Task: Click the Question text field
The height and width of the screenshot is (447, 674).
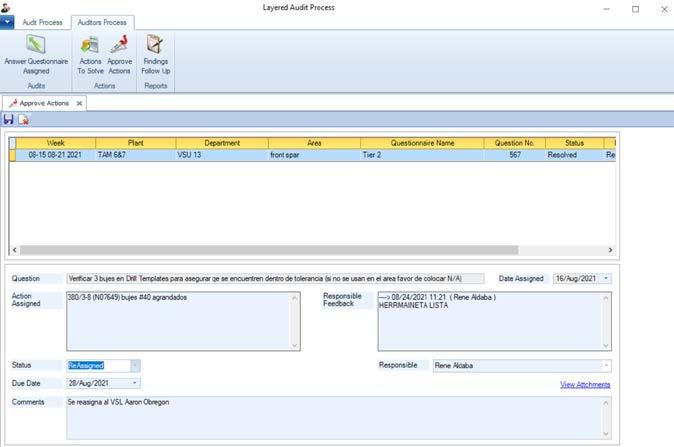Action: click(275, 279)
